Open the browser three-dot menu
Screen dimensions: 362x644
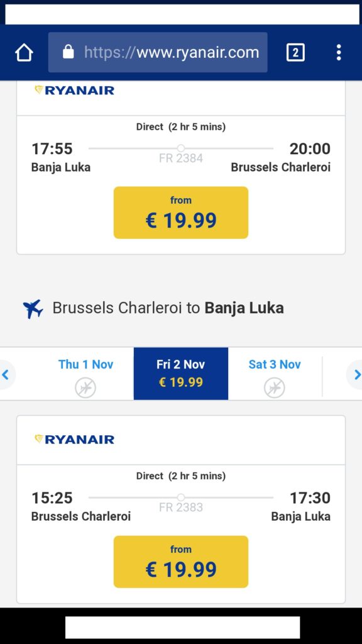(339, 53)
